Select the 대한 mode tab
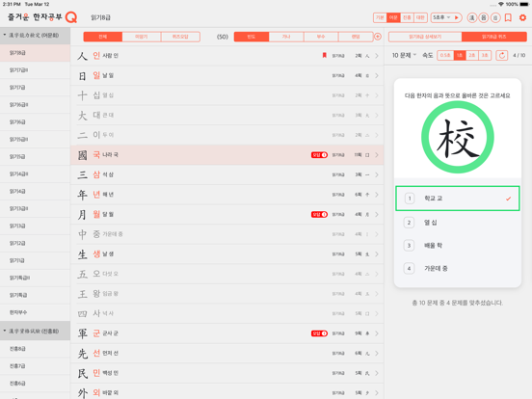Image resolution: width=532 pixels, height=399 pixels. click(x=420, y=17)
